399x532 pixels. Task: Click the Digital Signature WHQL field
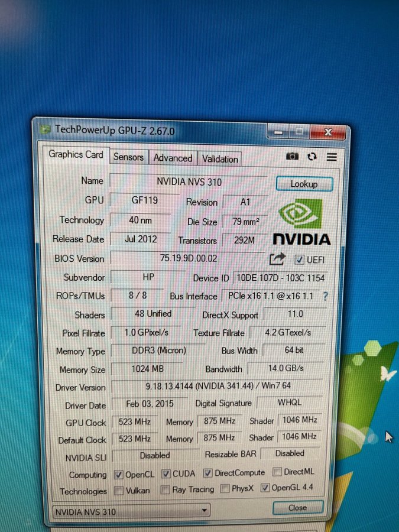(x=290, y=403)
